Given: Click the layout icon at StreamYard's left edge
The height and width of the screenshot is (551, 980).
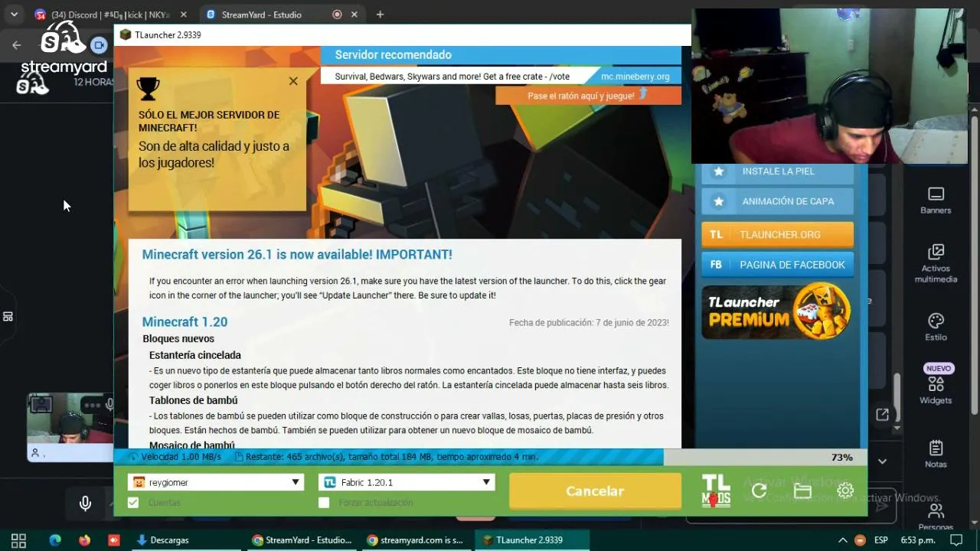Looking at the screenshot, I should 8,316.
